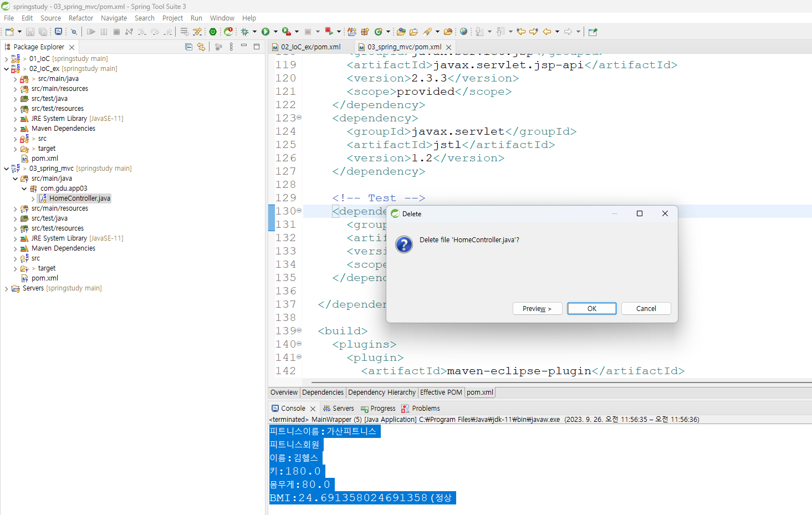Click the green Run play icon
This screenshot has height=515, width=812.
(x=265, y=32)
